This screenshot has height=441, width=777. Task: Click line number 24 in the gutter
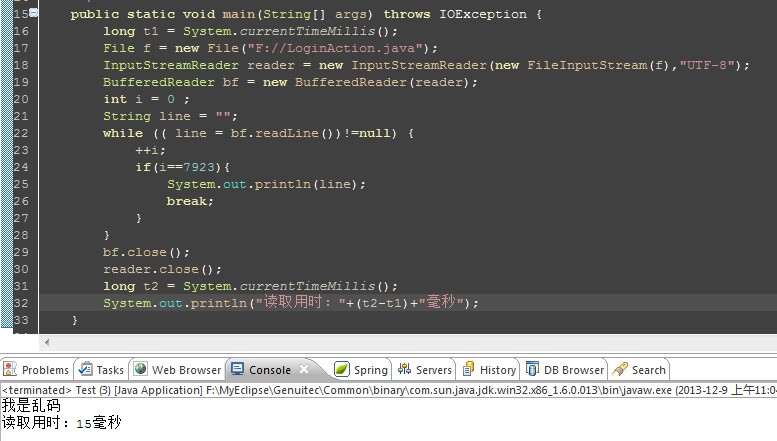(20, 167)
